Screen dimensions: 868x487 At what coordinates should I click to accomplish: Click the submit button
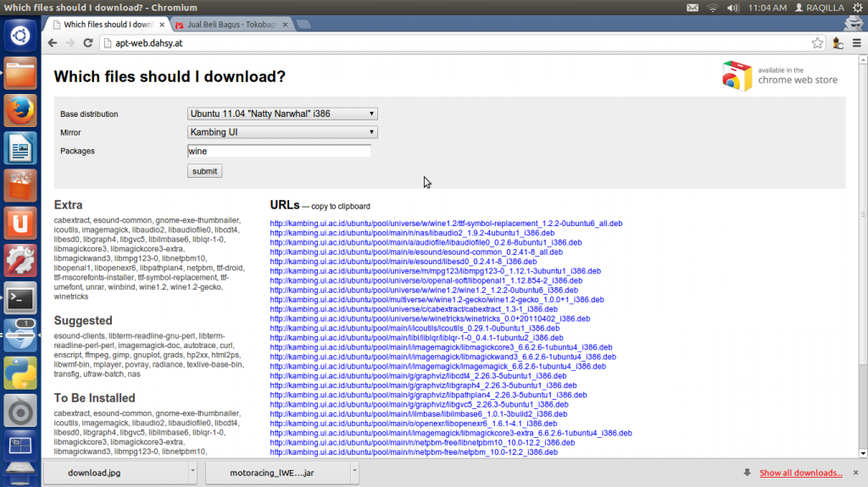click(205, 171)
